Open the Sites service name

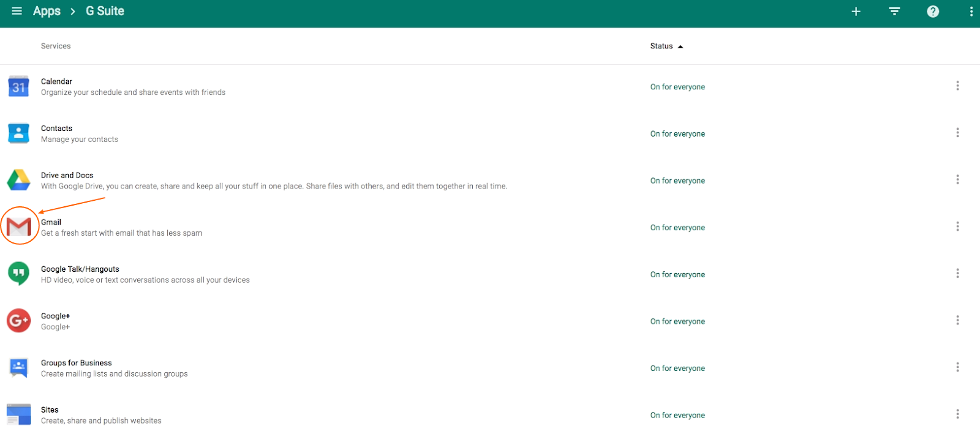tap(50, 410)
